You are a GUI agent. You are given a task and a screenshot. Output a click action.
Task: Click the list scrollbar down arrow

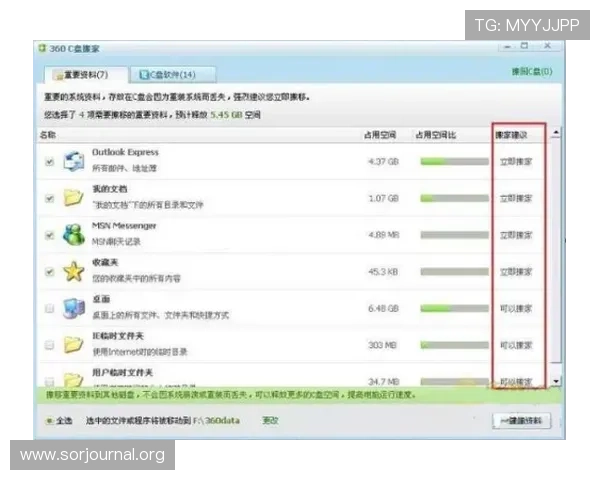(556, 381)
